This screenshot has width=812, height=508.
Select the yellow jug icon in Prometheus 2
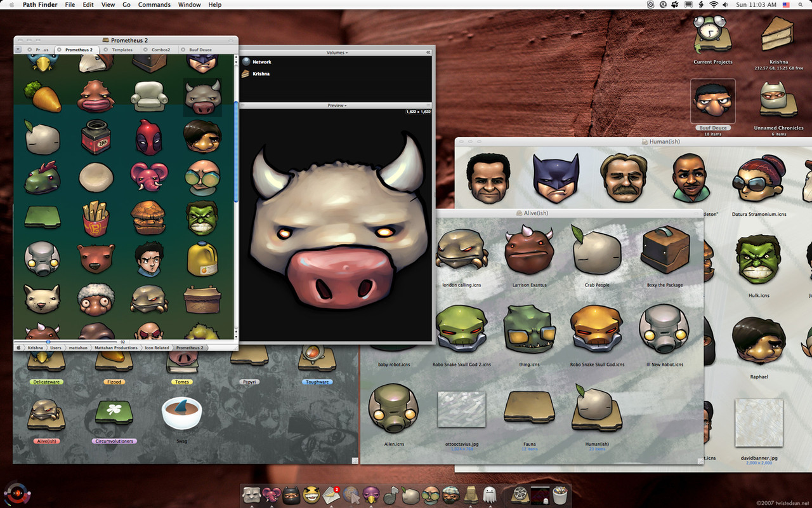point(202,258)
